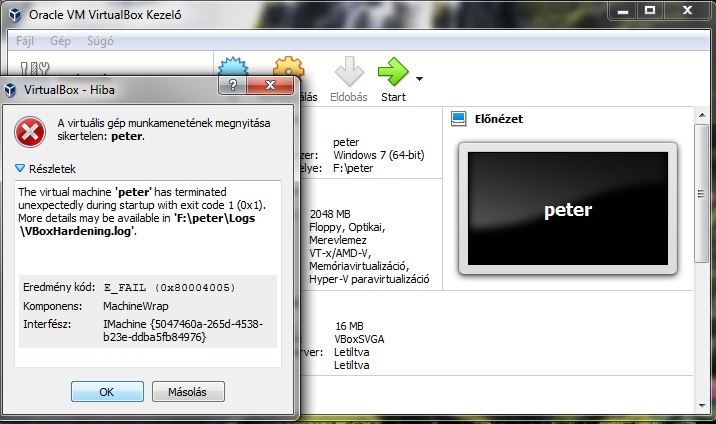Click the scrollbar down arrow in details pane
The image size is (716, 424).
[x=702, y=405]
